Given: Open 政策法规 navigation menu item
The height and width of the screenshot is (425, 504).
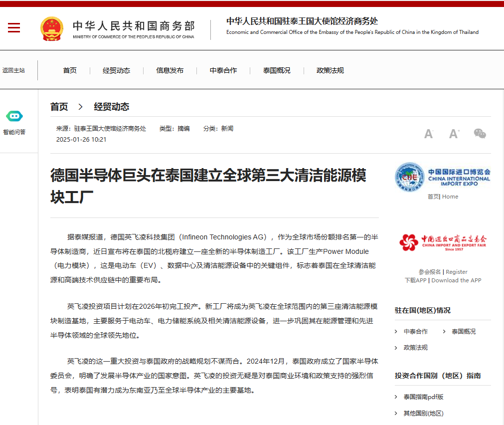Looking at the screenshot, I should [x=330, y=70].
